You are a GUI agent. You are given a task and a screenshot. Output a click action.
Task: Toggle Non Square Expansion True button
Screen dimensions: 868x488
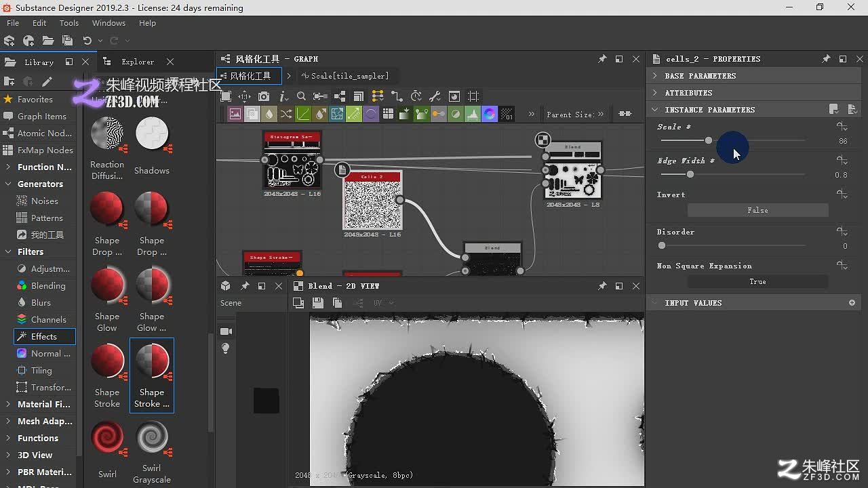point(757,281)
